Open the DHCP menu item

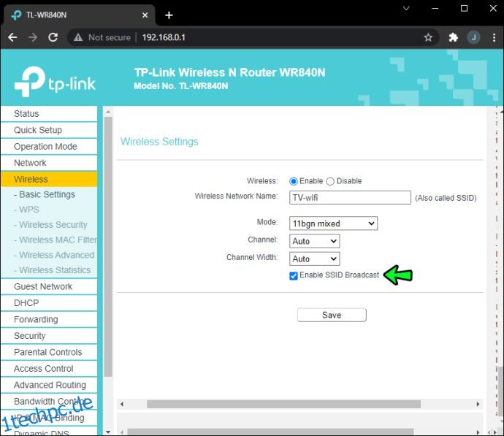[x=49, y=303]
